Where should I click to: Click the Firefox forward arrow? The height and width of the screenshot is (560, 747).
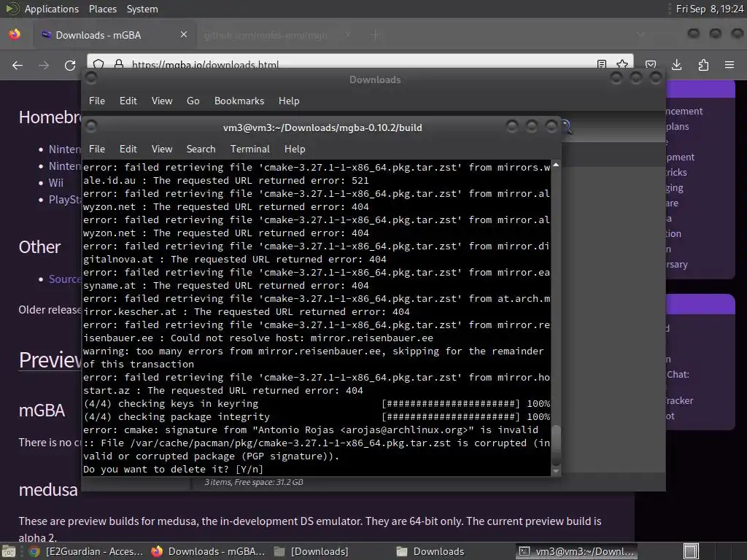(44, 65)
